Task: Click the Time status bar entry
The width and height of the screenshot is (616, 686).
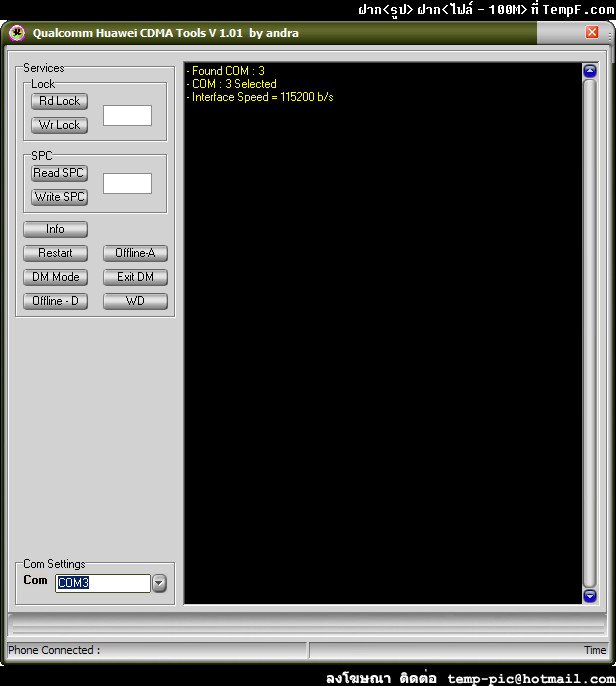Action: [x=595, y=650]
